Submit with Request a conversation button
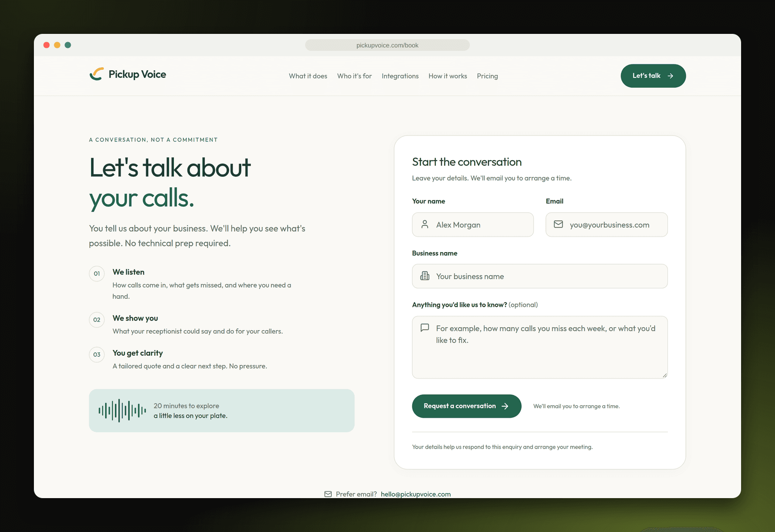Screen dimensions: 775x532 pyautogui.click(x=466, y=406)
